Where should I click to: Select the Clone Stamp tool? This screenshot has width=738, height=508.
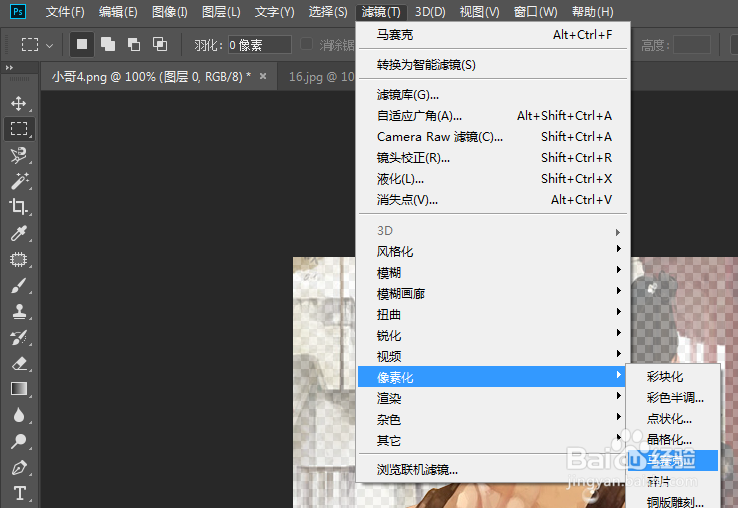coord(19,311)
